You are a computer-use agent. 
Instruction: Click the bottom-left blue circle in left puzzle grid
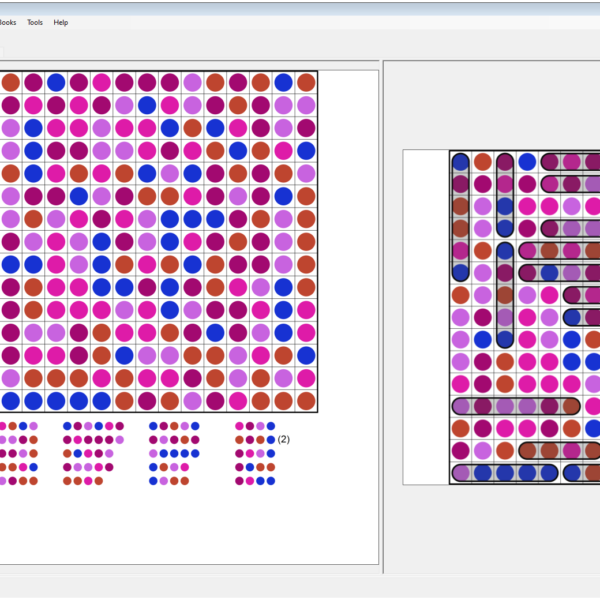coord(11,400)
